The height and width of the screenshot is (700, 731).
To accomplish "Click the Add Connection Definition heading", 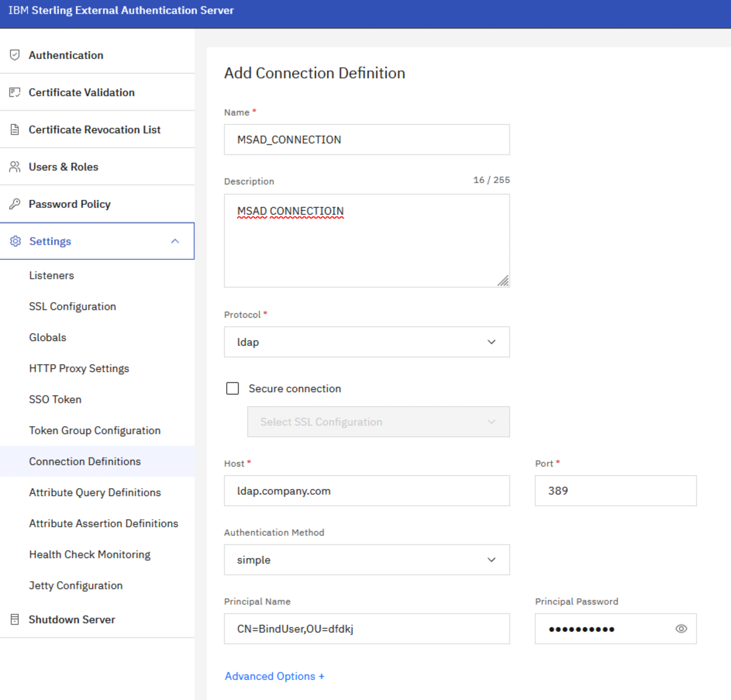I will [x=315, y=73].
